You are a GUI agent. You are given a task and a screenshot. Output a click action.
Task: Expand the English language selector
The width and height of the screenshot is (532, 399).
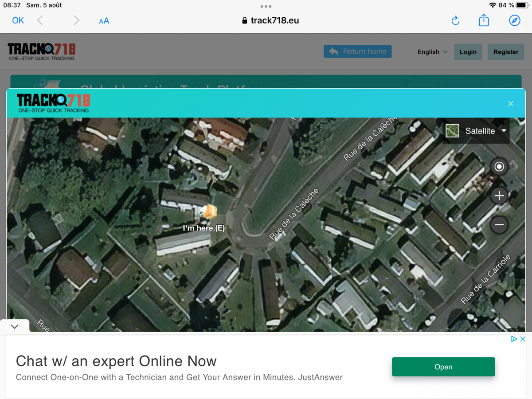[x=432, y=52]
